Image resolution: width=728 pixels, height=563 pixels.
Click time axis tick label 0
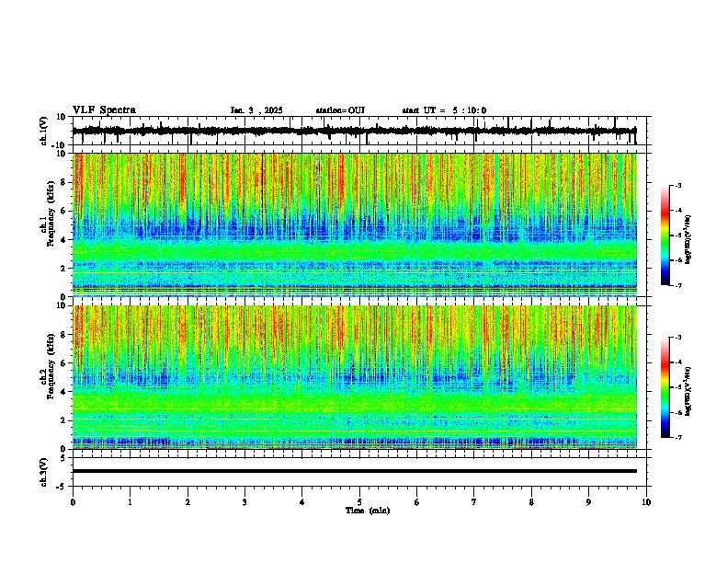(73, 502)
